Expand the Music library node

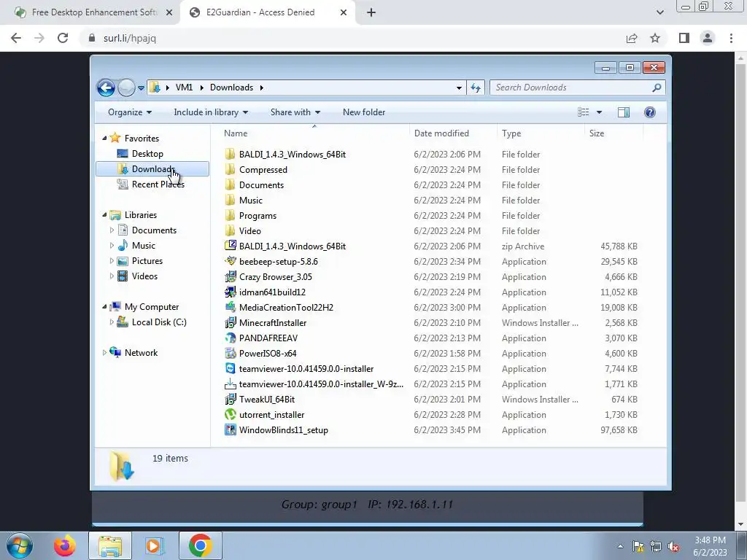tap(112, 246)
